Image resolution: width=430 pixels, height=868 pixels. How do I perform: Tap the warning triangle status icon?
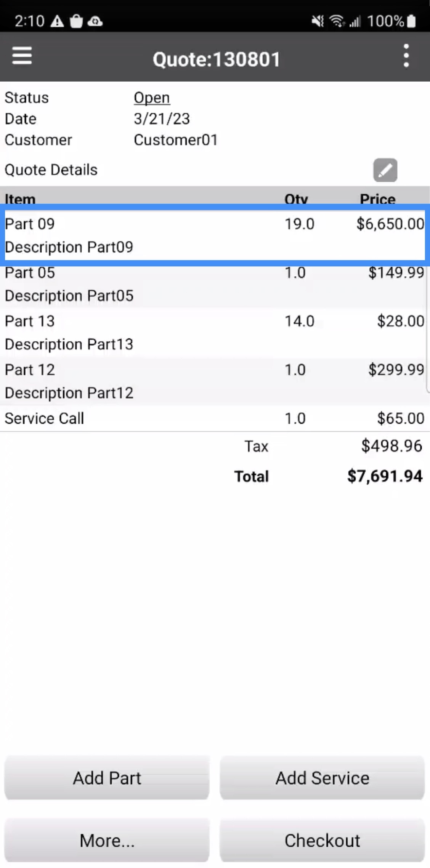click(57, 21)
